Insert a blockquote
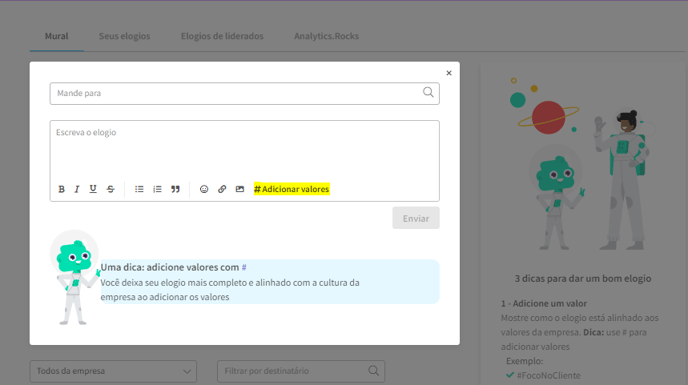The width and height of the screenshot is (688, 385). pos(176,189)
